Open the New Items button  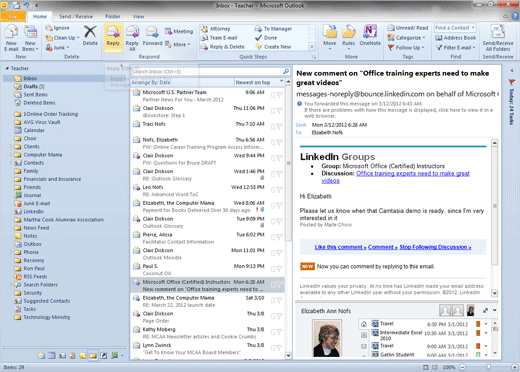[x=30, y=38]
